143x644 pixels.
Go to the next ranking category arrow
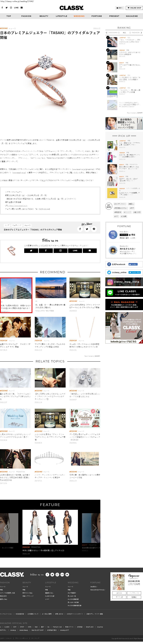pos(141,33)
